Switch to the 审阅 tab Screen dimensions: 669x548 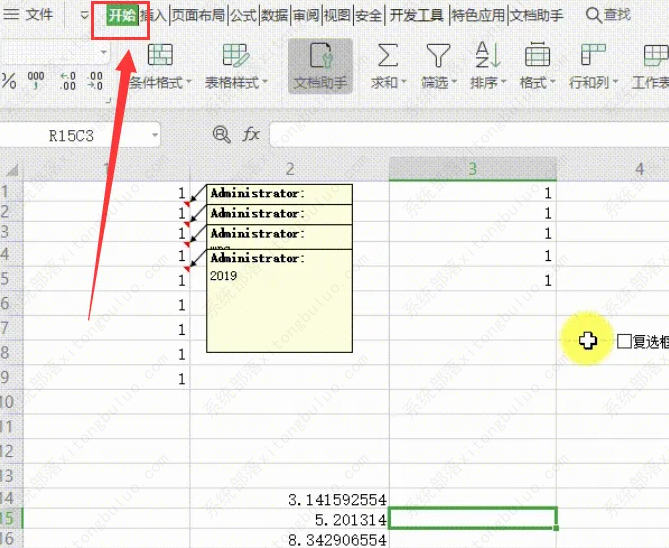[x=306, y=15]
